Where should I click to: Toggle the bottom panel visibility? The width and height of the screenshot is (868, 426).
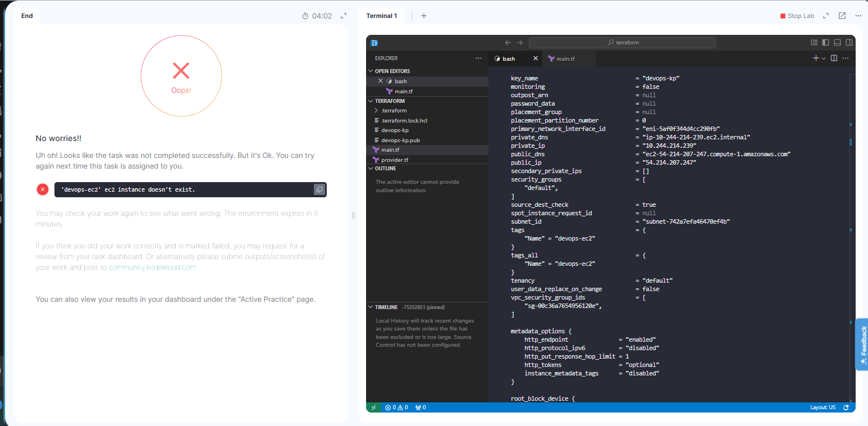[x=837, y=43]
